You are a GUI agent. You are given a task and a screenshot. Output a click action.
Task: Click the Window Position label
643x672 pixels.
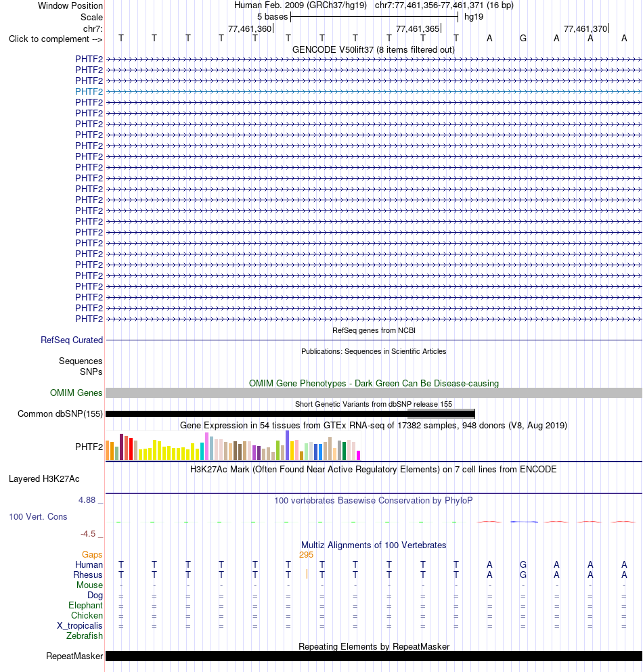(70, 6)
